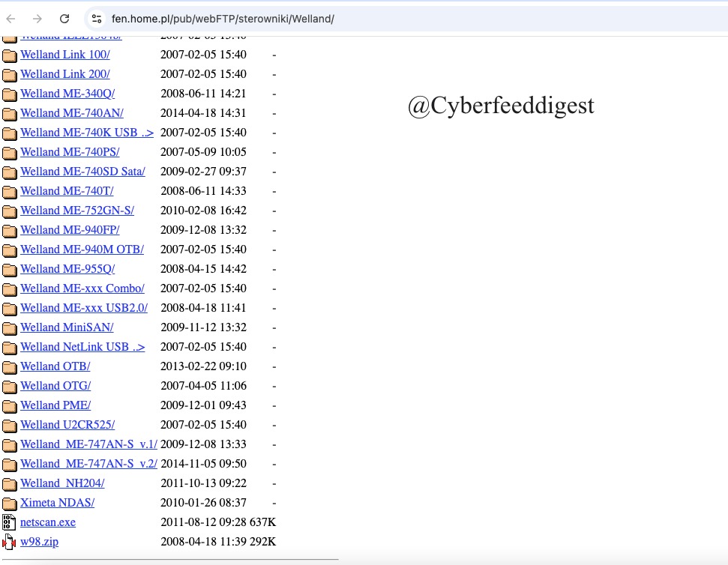728x565 pixels.
Task: Open Welland ME-940M OTB link
Action: [x=82, y=249]
